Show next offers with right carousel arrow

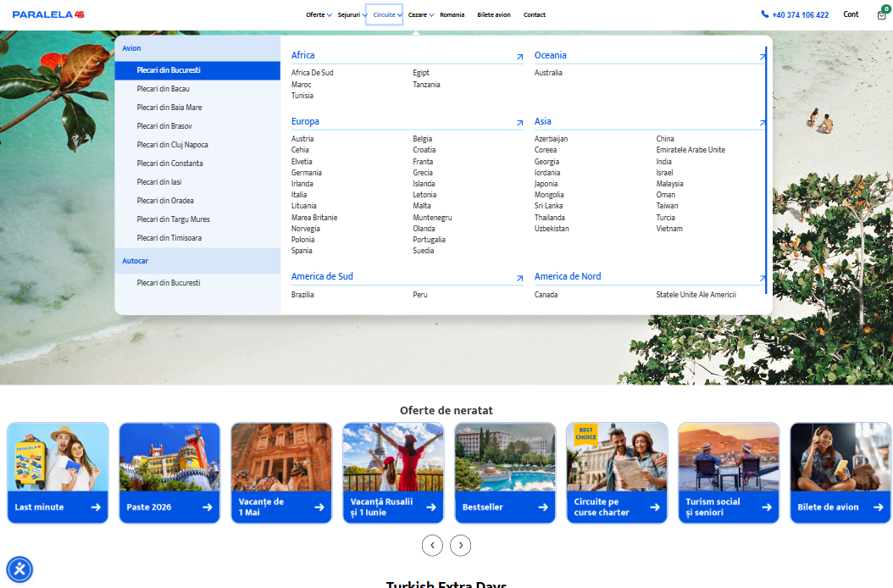[x=460, y=546]
